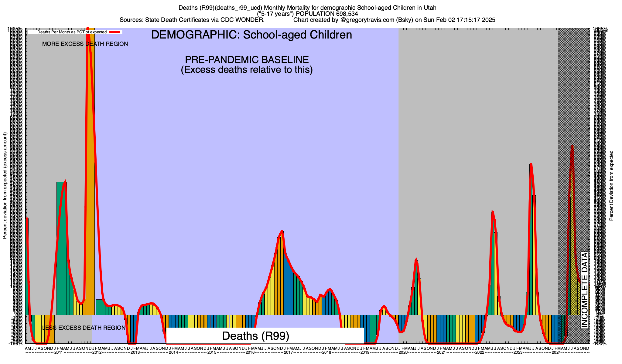Click the 'PRE-PANDEMIC BASELINE' heading text
The height and width of the screenshot is (364, 622).
pos(247,60)
